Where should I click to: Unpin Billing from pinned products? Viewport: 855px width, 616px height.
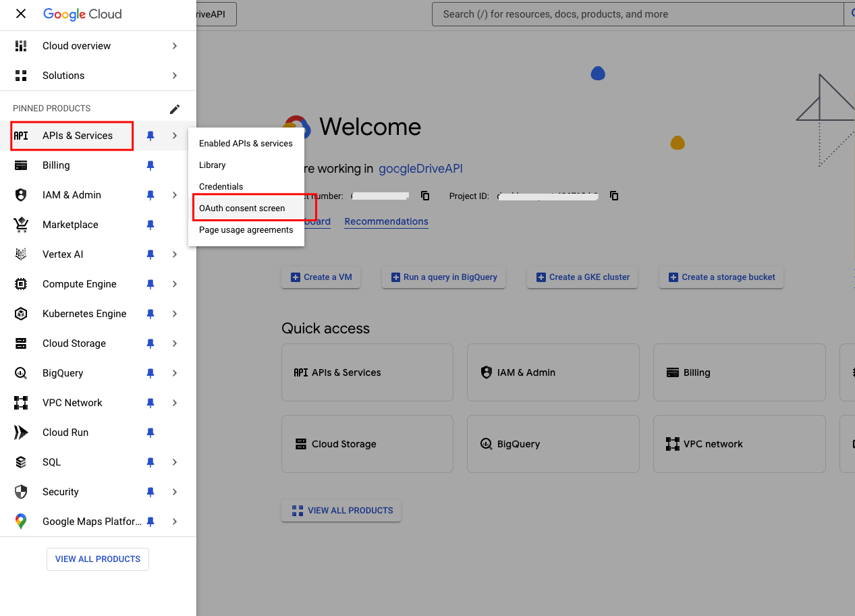pos(150,165)
